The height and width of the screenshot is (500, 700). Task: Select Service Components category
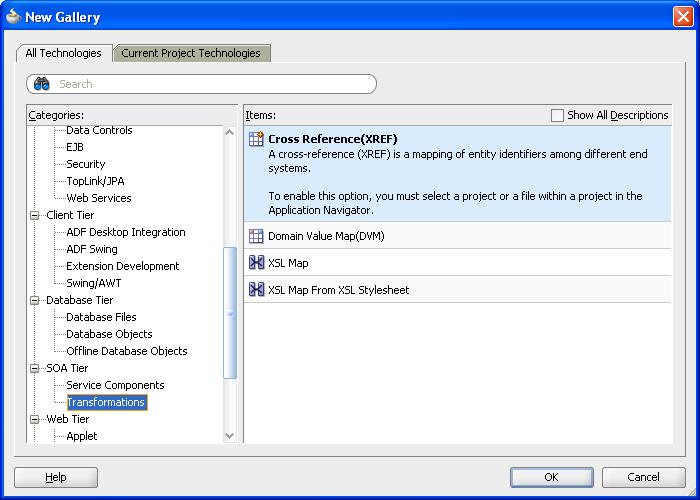pyautogui.click(x=115, y=385)
